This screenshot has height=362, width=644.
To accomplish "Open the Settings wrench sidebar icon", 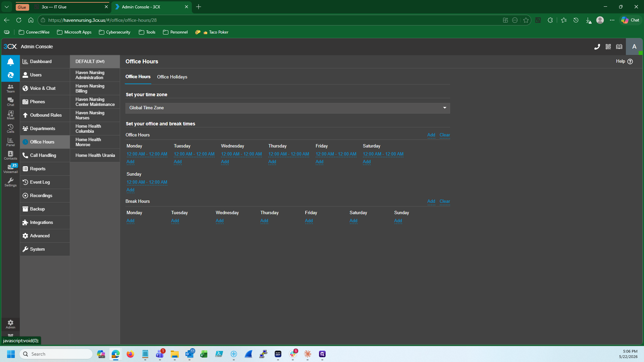I will click(10, 182).
